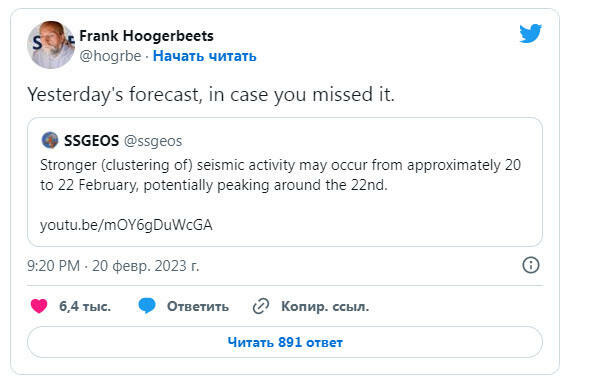This screenshot has width=592, height=383.
Task: Click the Twitter bird logo icon
Action: [x=530, y=33]
